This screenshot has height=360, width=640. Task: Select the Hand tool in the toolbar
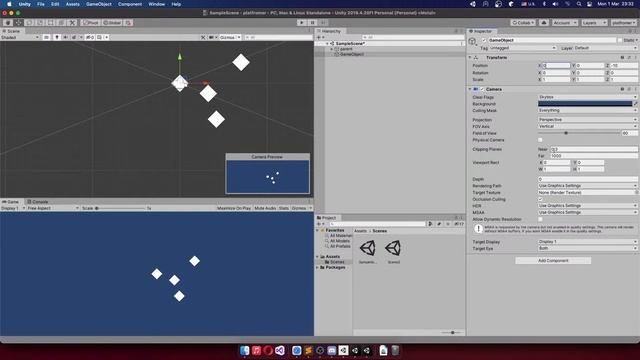pos(8,22)
